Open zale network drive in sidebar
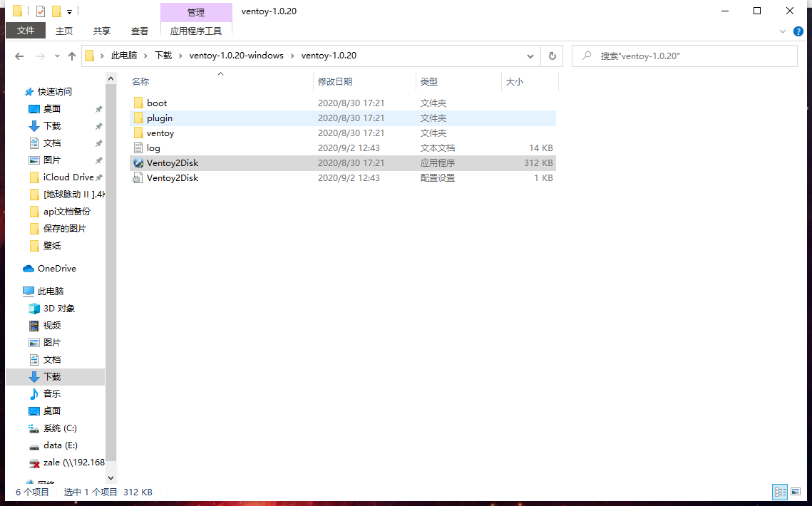 (x=66, y=462)
